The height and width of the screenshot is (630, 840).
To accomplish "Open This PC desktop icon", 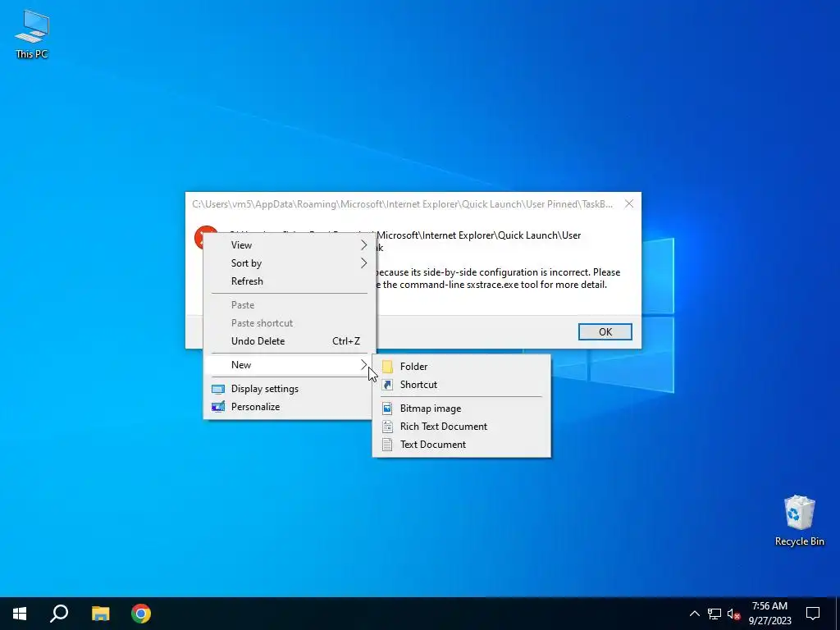I will coord(32,33).
